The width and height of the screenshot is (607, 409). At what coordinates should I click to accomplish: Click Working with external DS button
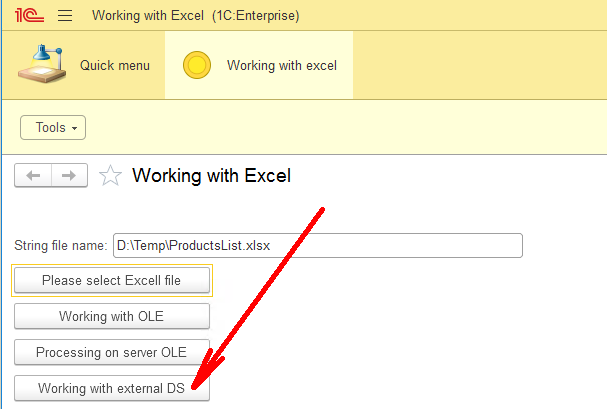[112, 388]
